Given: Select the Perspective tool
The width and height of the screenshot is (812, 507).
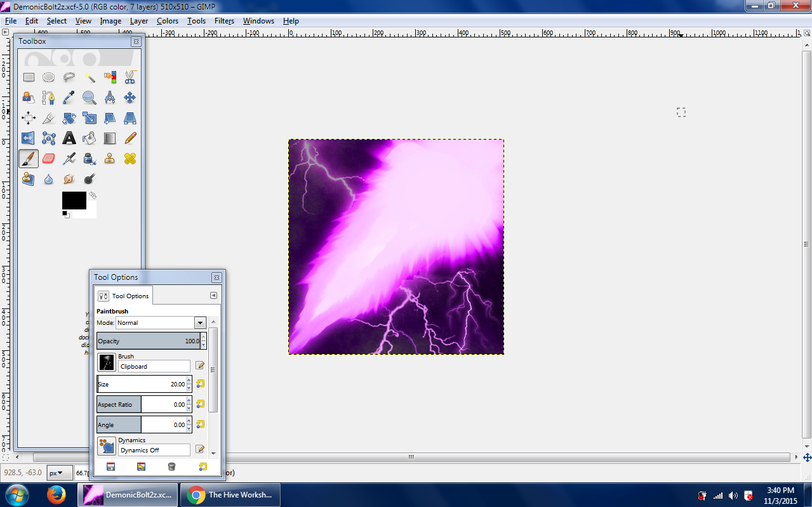Looking at the screenshot, I should point(130,118).
